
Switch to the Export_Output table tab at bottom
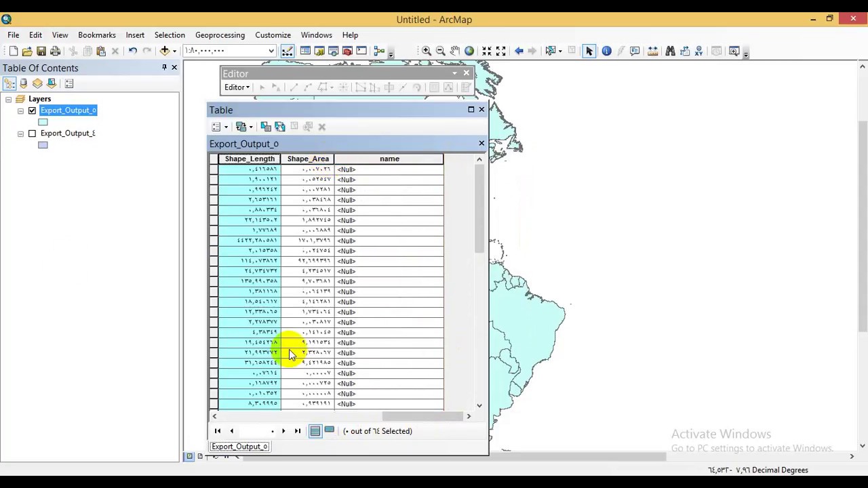click(x=240, y=447)
